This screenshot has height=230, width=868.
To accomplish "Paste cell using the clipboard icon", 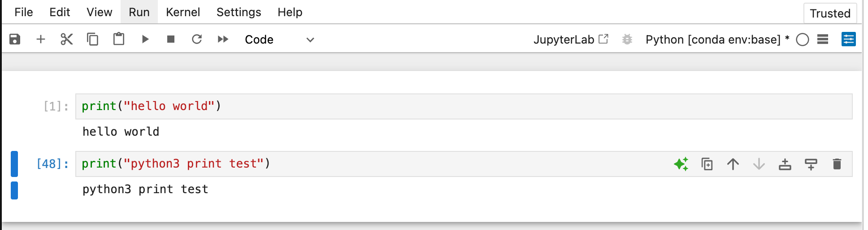I will 119,39.
